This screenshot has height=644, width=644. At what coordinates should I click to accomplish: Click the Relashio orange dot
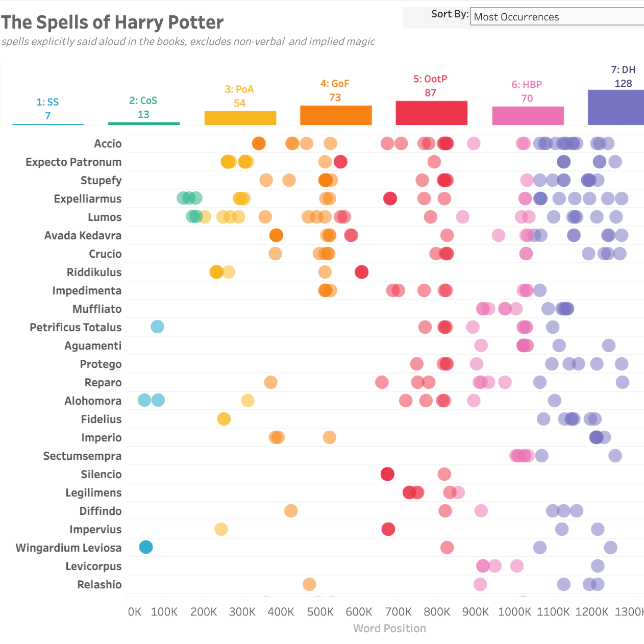[x=309, y=584]
